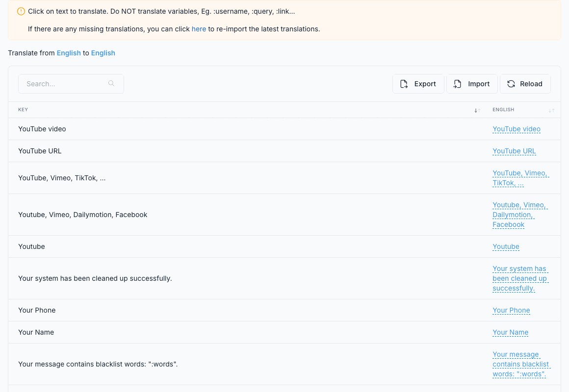Select 'Youtube, Vimeo, Dailymotion, Facebook' key text
569x392 pixels.
click(x=83, y=215)
